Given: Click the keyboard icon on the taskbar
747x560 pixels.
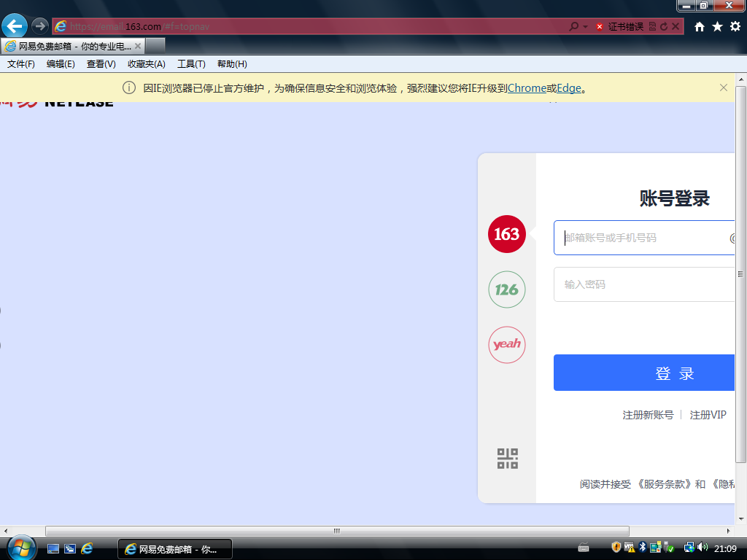Looking at the screenshot, I should 584,548.
